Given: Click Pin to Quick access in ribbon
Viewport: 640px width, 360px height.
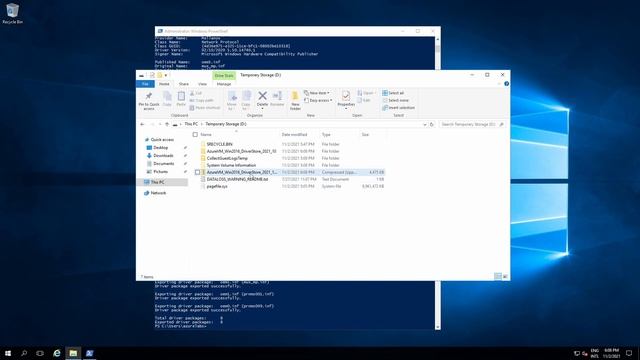Looking at the screenshot, I should click(x=149, y=101).
